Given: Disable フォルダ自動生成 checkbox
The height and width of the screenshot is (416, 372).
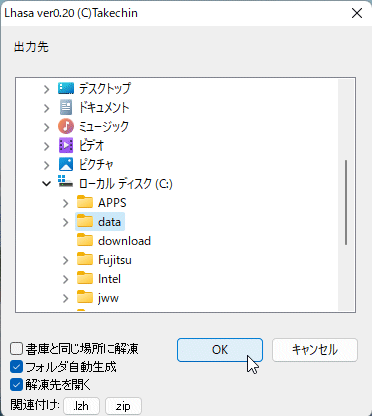Looking at the screenshot, I should (x=16, y=367).
